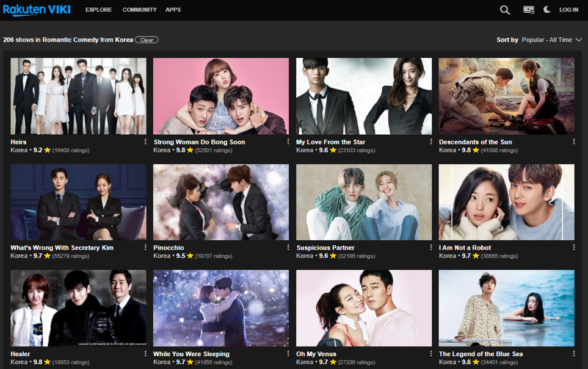Click the I Am Not a Robot poster
588x369 pixels.
coord(506,202)
